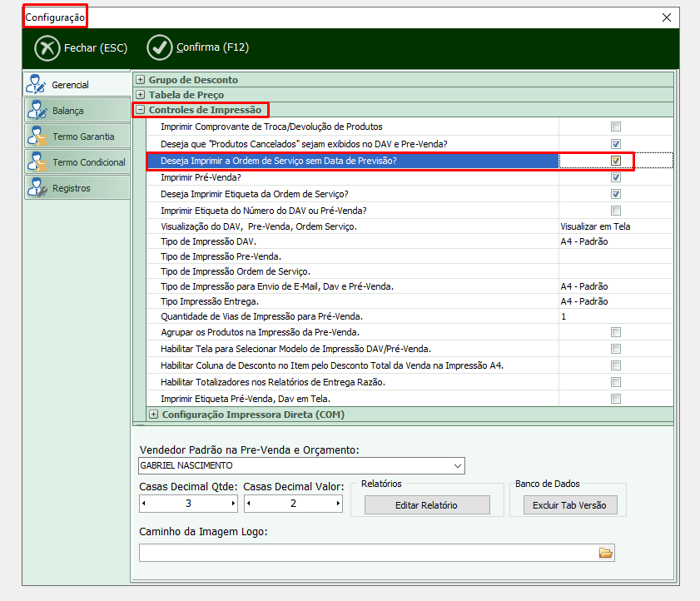Viewport: 700px width, 601px height.
Task: Expand the Grupo de Desconto section
Action: [x=141, y=80]
